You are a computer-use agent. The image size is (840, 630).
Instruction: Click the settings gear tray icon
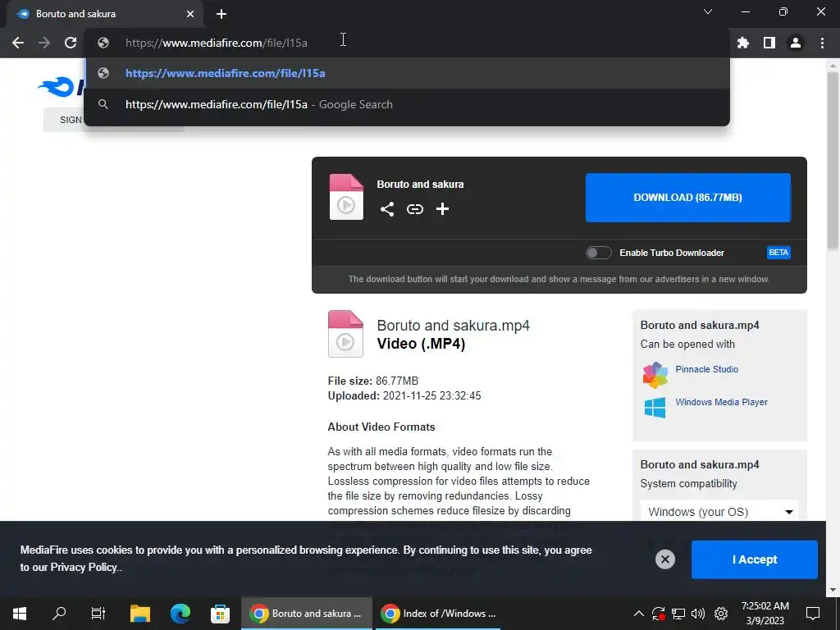721,614
